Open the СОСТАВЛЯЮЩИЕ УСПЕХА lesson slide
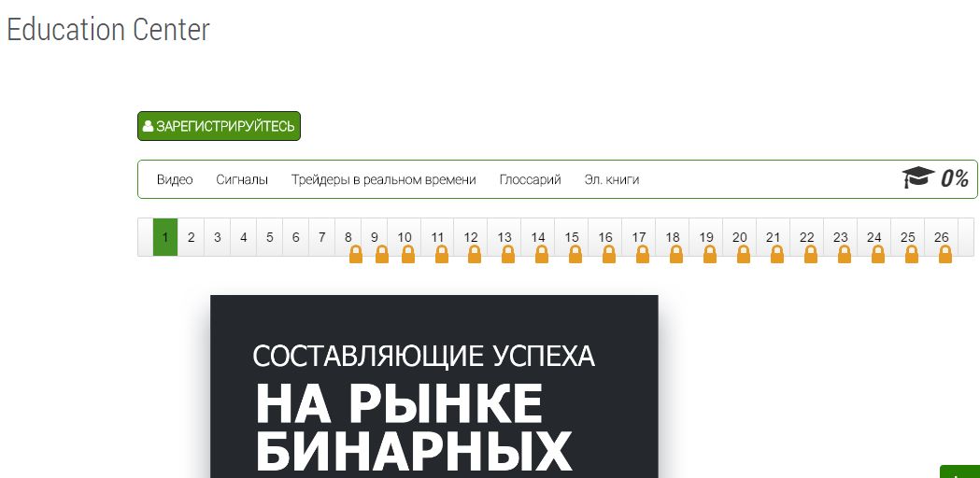The image size is (980, 478). [x=434, y=387]
